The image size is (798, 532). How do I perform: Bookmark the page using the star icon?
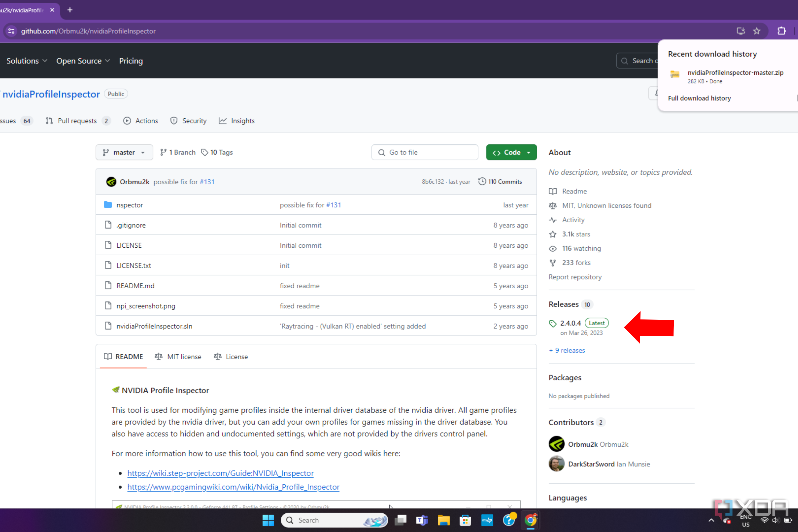tap(757, 31)
